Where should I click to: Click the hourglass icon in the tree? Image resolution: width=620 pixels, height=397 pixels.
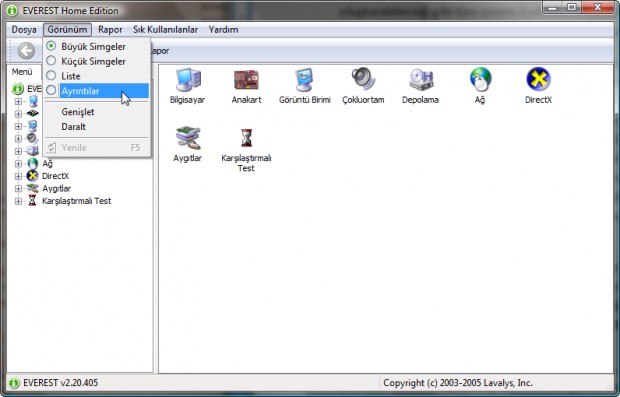tap(32, 201)
